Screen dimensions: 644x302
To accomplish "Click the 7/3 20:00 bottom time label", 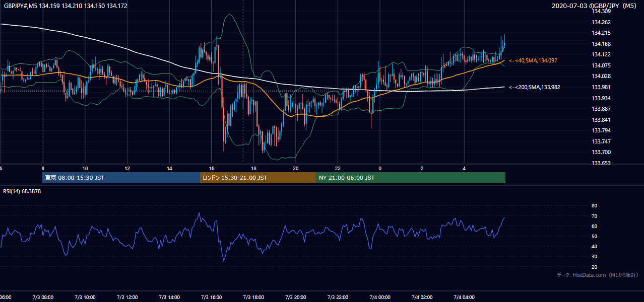I will tap(296, 297).
